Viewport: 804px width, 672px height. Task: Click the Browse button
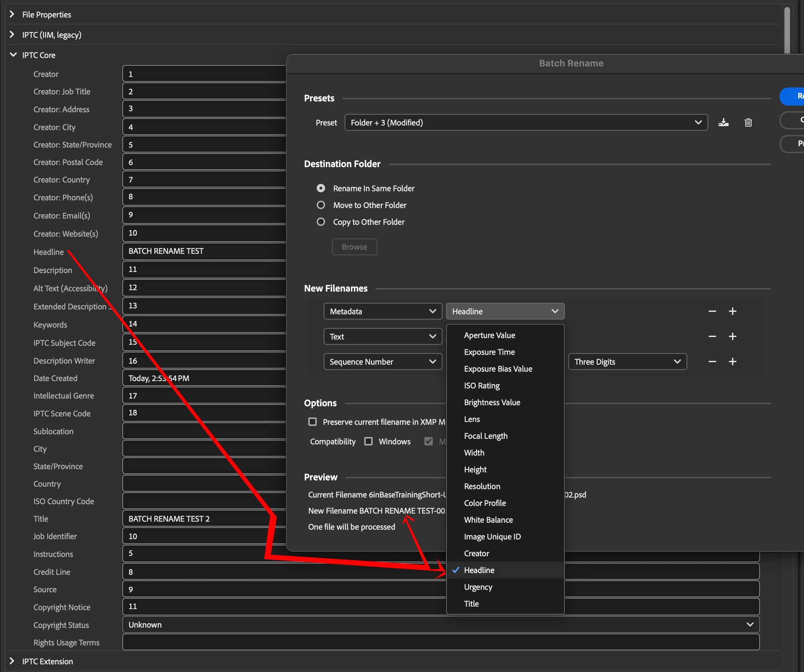coord(354,247)
